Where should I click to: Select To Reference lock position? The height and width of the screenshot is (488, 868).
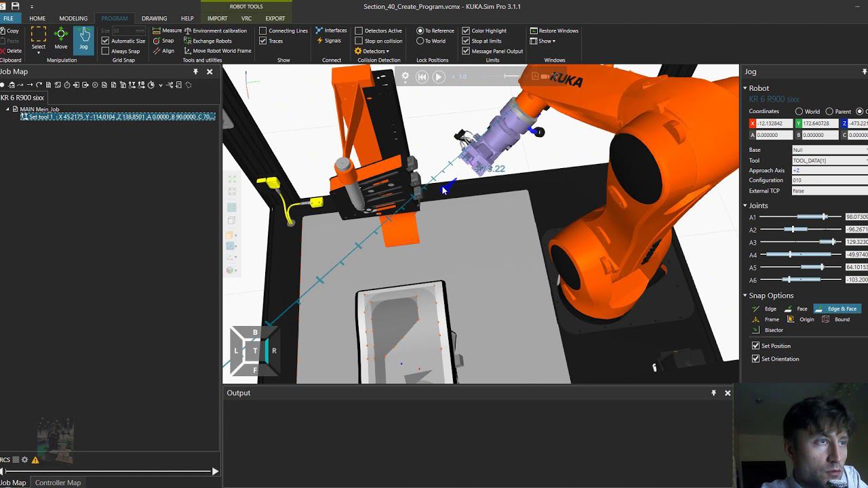420,30
